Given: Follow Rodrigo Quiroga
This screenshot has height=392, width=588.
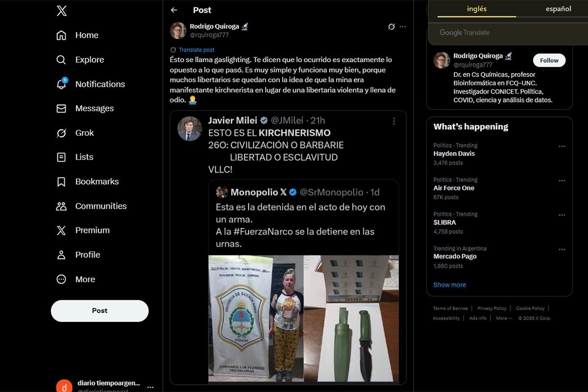Looking at the screenshot, I should 549,60.
